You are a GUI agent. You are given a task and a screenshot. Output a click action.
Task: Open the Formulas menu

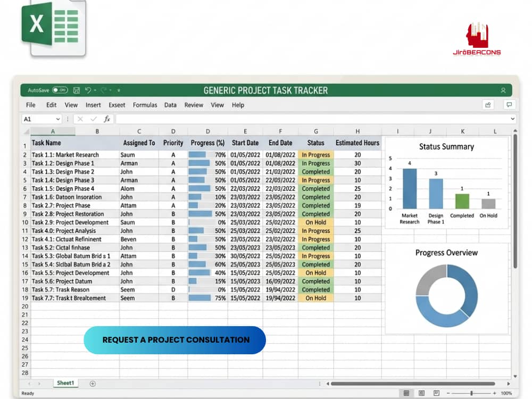tap(145, 105)
